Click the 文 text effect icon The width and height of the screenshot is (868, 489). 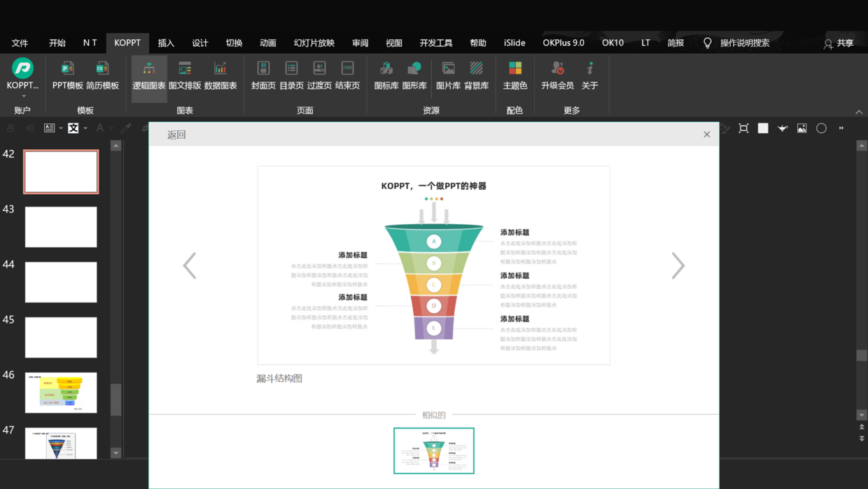pyautogui.click(x=73, y=128)
